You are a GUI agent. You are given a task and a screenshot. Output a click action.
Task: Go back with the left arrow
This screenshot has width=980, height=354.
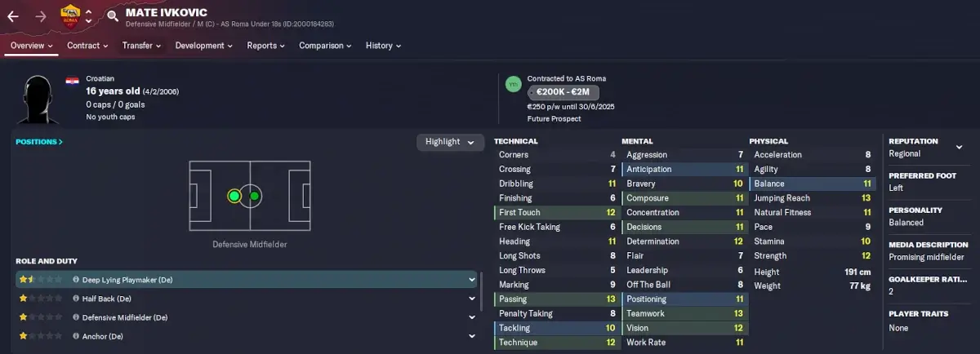click(13, 15)
